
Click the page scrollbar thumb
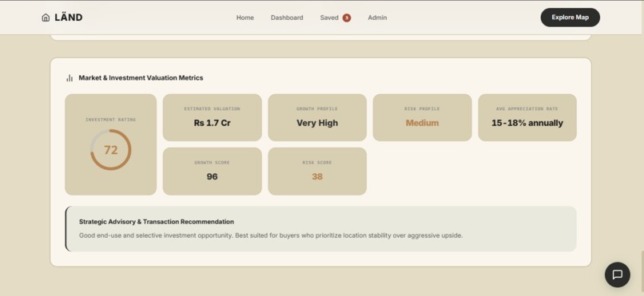click(642, 270)
